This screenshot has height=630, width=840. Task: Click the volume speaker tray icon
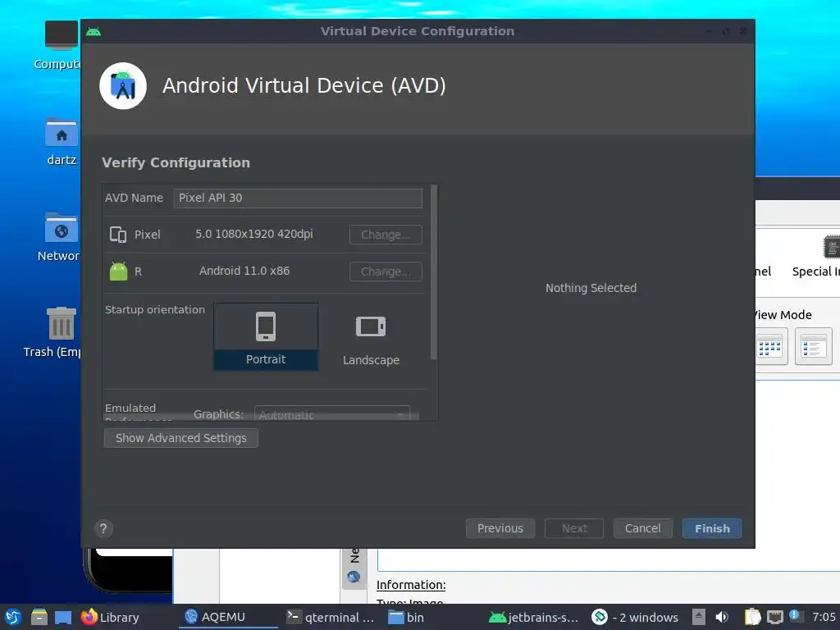click(x=722, y=617)
